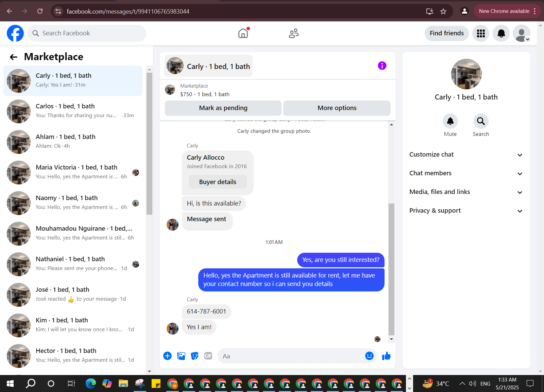Expand the Customize chat section
544x392 pixels.
pyautogui.click(x=466, y=155)
